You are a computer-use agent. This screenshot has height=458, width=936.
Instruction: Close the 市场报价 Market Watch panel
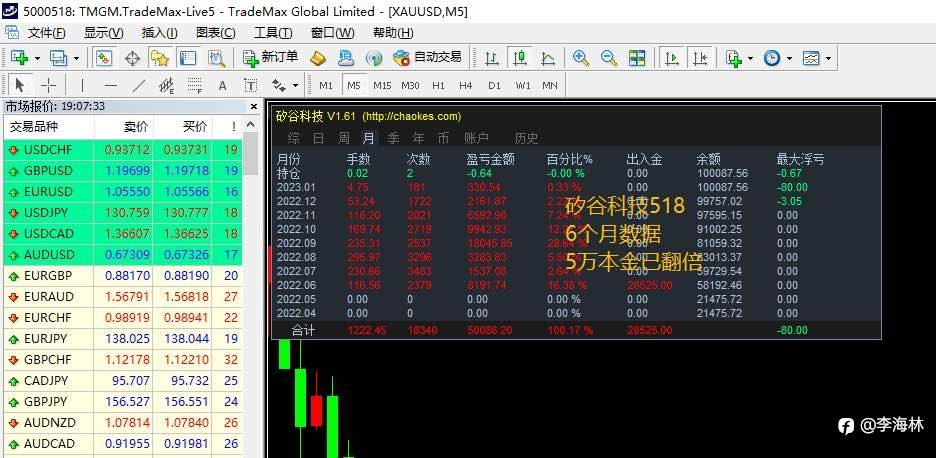[x=254, y=107]
